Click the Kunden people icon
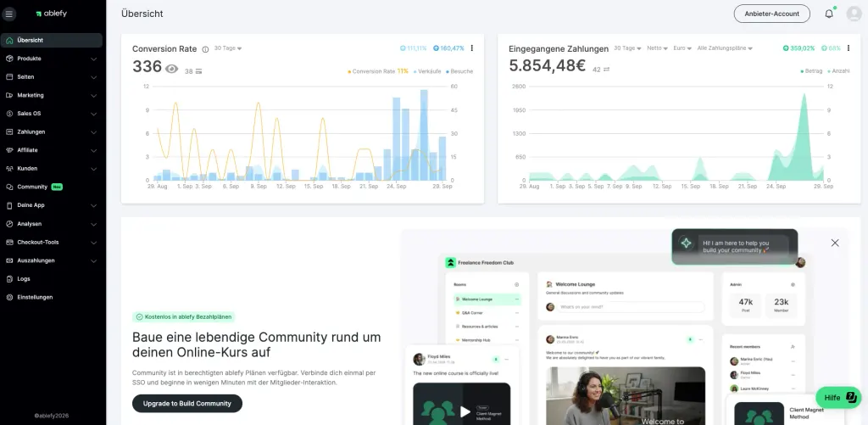 9,169
